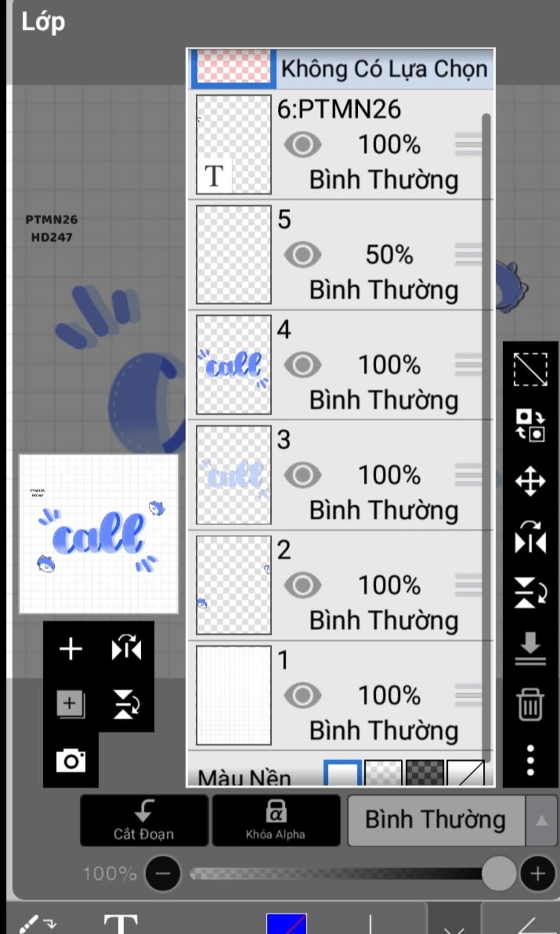Open the three-dot more options menu

pos(530,760)
